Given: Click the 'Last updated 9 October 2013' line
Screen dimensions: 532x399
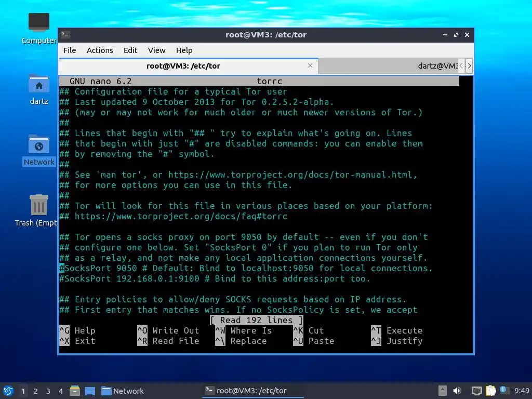Looking at the screenshot, I should [196, 102].
